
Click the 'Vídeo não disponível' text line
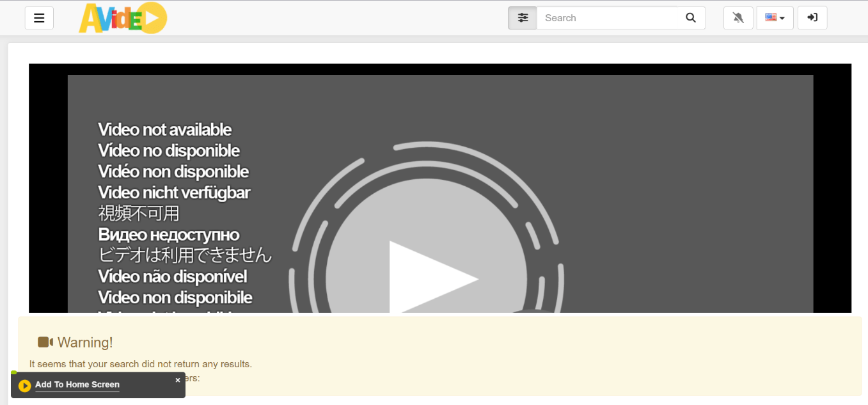(173, 277)
